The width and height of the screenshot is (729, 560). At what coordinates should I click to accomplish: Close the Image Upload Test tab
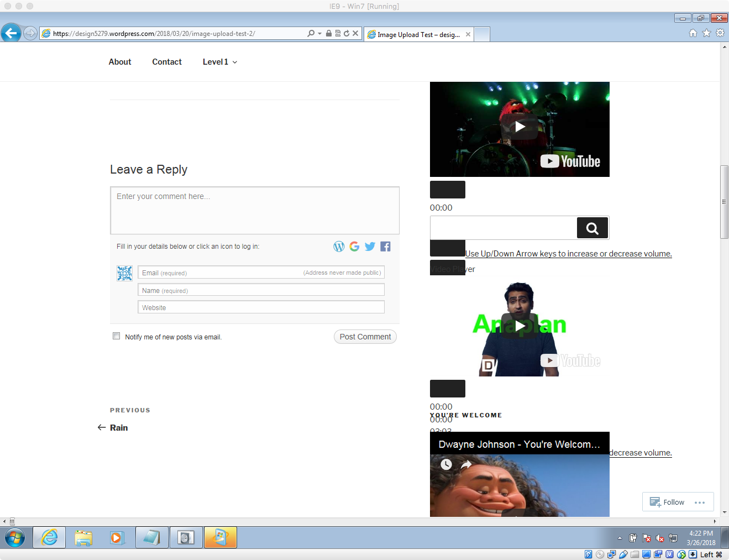click(x=468, y=34)
